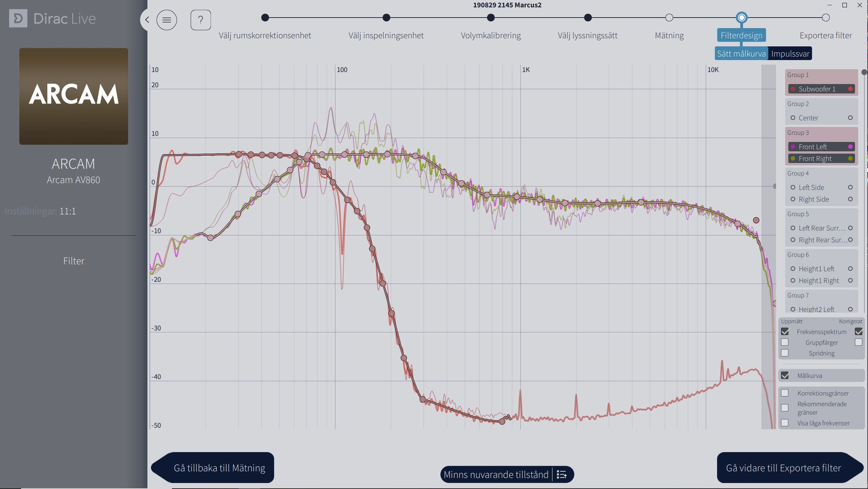Switch to the Impulssvar tab
The width and height of the screenshot is (868, 489).
[790, 54]
